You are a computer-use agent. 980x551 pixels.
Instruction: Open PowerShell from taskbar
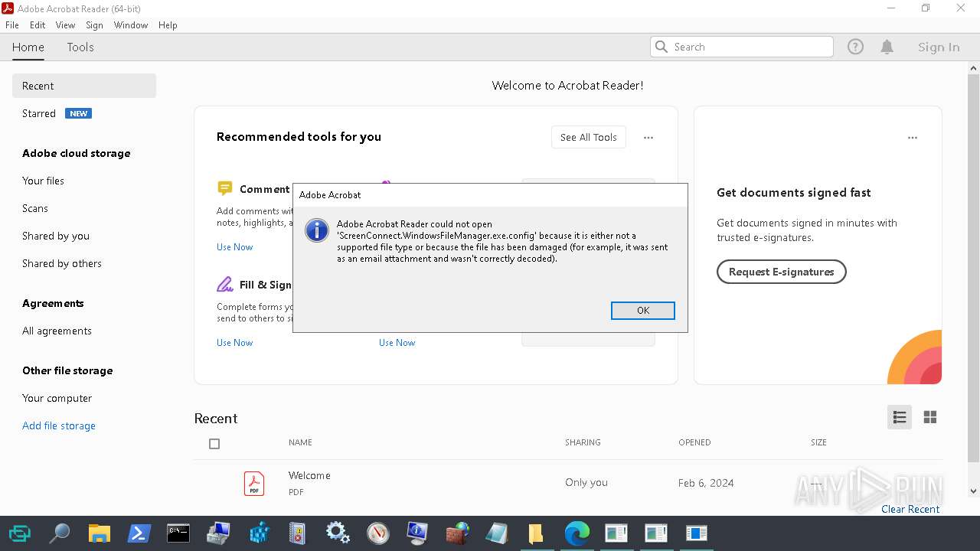pos(139,533)
